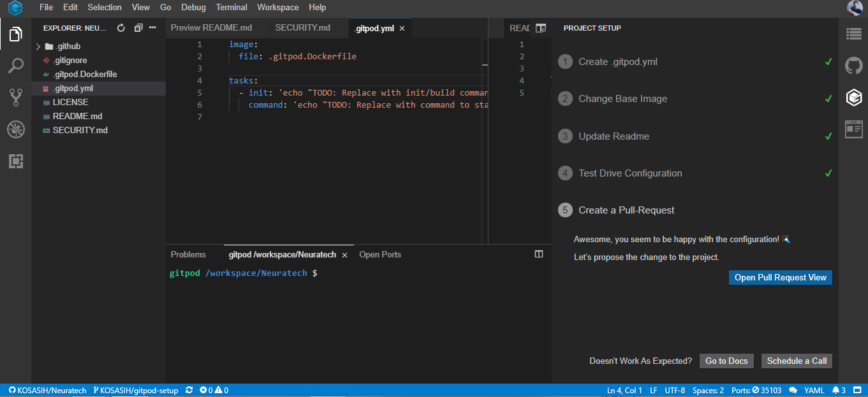Switch to SECURITY.md editor tab
The width and height of the screenshot is (868, 397).
click(x=303, y=28)
